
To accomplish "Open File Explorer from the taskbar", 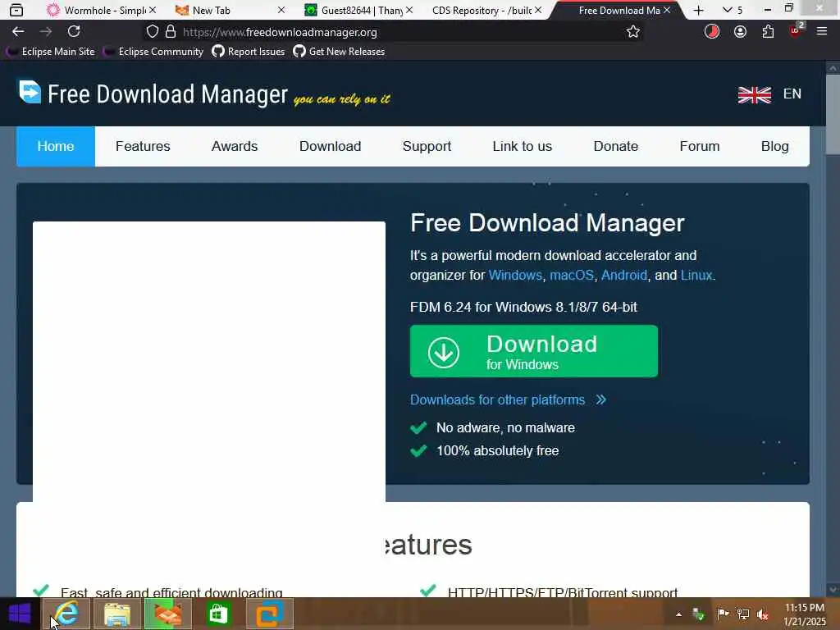I will 117,614.
